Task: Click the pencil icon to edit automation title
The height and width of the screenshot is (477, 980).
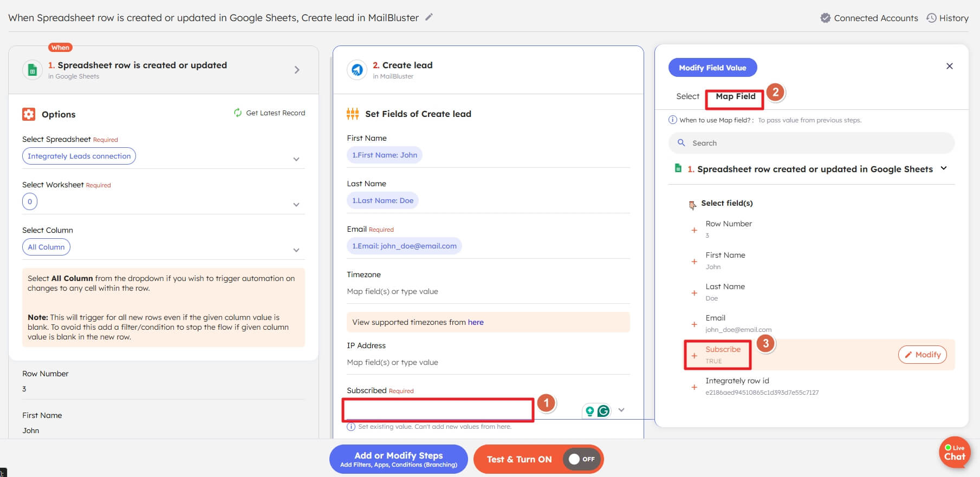Action: click(429, 17)
